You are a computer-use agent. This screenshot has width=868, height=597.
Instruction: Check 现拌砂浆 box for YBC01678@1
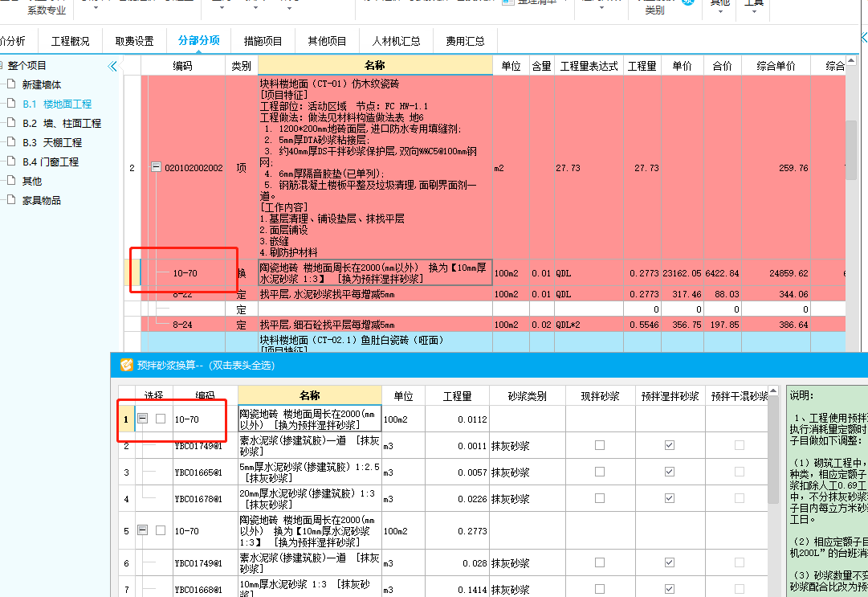click(600, 498)
